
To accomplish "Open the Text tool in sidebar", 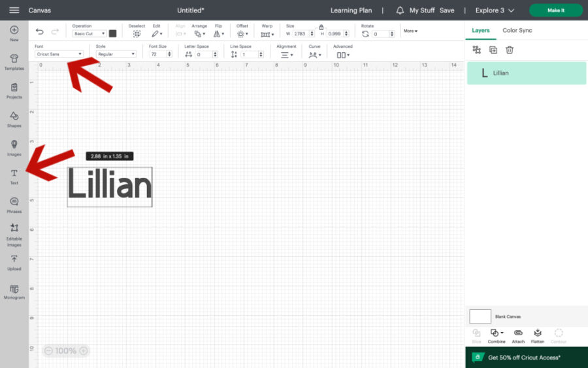I will pyautogui.click(x=14, y=175).
